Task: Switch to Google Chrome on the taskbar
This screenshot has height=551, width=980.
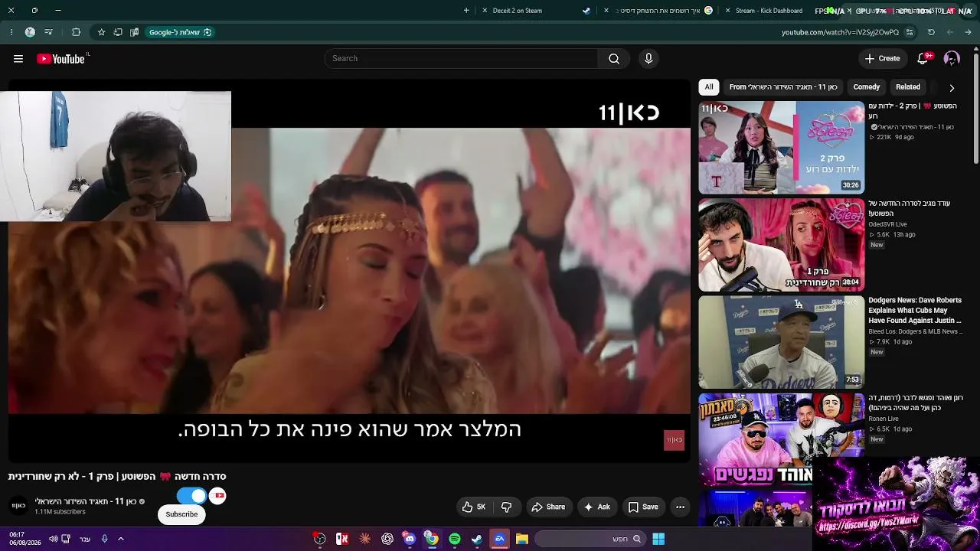Action: [x=432, y=539]
